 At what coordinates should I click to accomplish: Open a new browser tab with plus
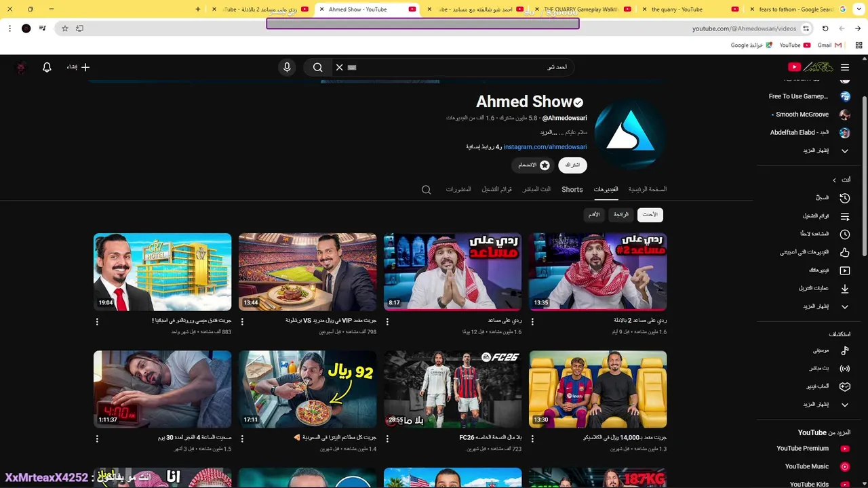198,9
